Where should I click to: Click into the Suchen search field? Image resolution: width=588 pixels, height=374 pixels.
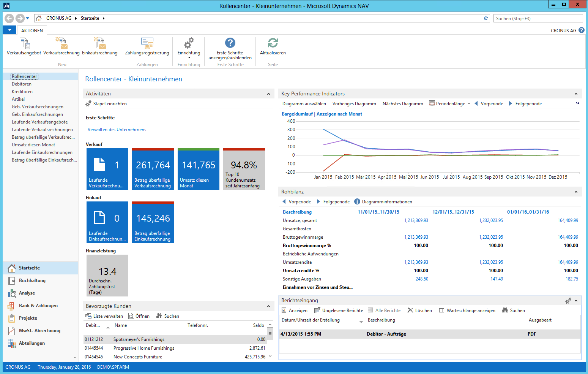(538, 18)
